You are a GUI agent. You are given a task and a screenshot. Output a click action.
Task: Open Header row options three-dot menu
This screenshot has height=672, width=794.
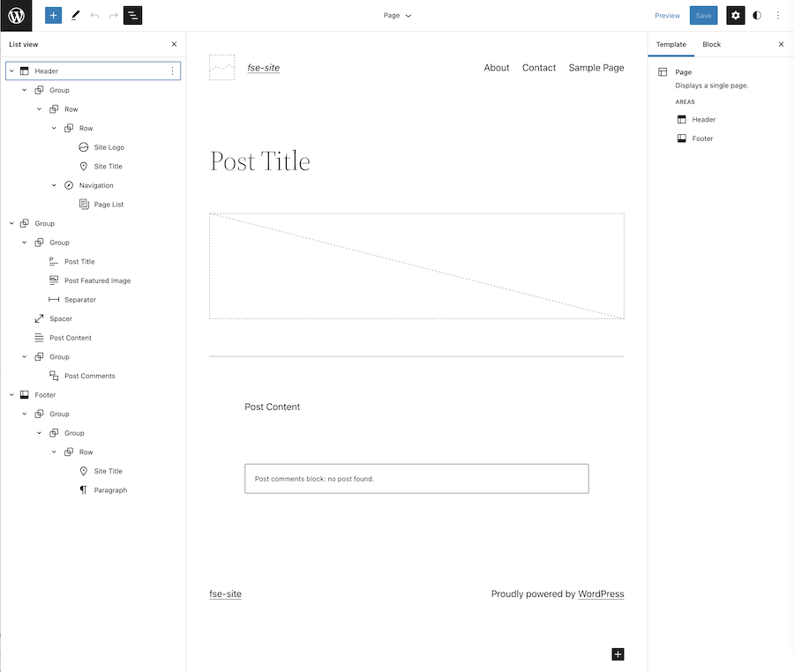coord(172,71)
